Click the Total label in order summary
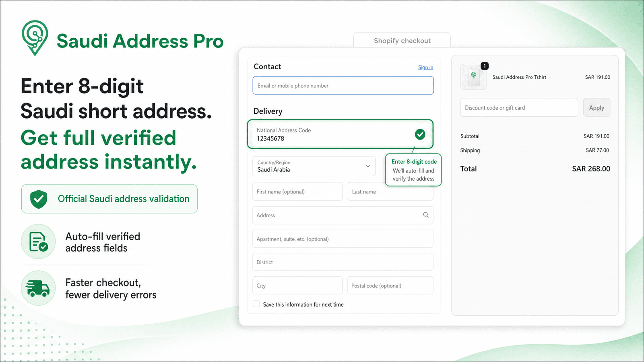 coord(469,169)
